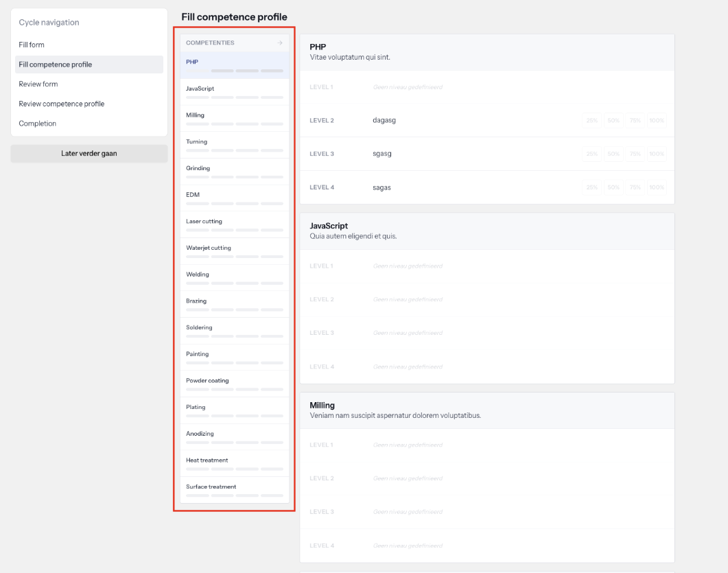Jump to the Milling competency
This screenshot has width=728, height=573.
pyautogui.click(x=235, y=119)
